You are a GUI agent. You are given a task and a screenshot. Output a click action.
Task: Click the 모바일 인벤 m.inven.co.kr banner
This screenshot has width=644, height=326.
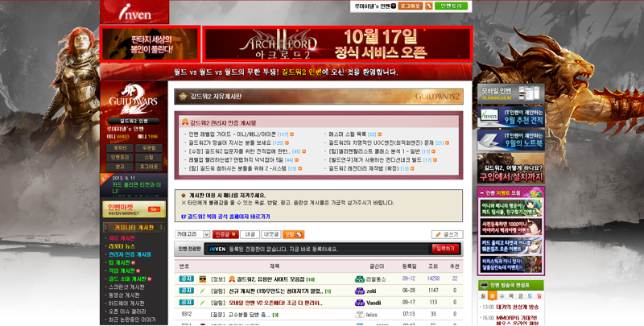point(511,93)
